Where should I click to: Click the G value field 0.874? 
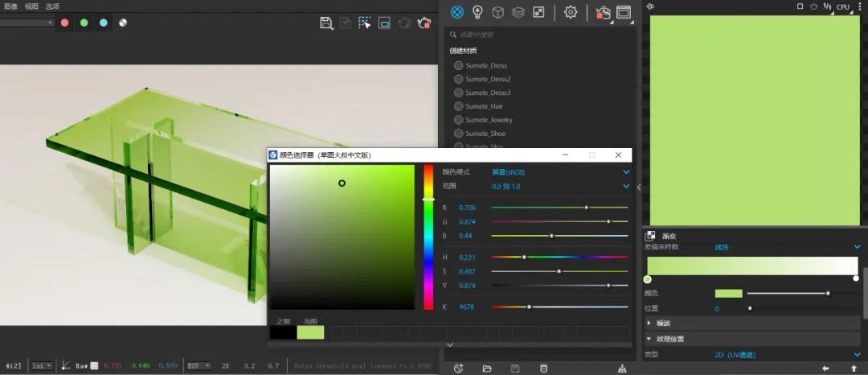coord(467,221)
